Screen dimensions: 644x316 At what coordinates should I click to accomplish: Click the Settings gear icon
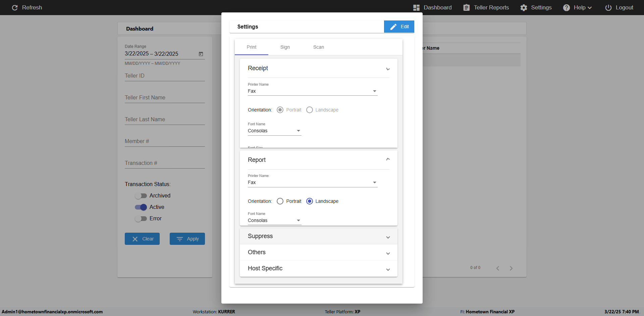(x=524, y=7)
